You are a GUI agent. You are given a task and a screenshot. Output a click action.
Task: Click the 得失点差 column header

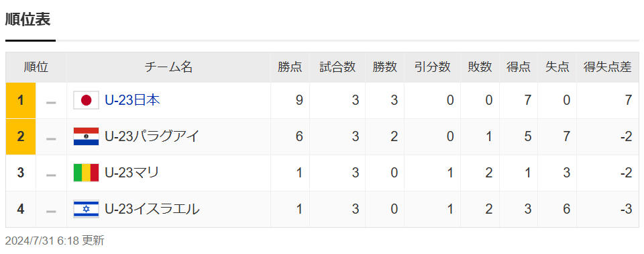click(x=608, y=67)
